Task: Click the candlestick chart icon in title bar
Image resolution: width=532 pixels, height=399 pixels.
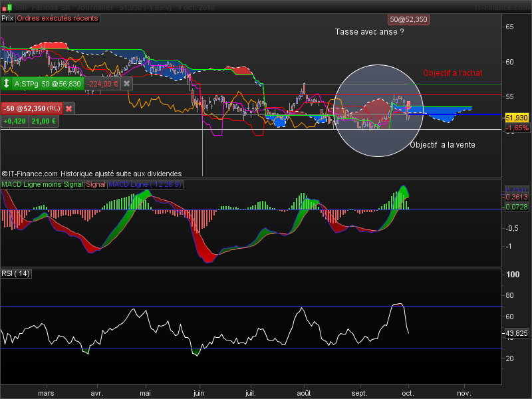Action: tap(7, 7)
